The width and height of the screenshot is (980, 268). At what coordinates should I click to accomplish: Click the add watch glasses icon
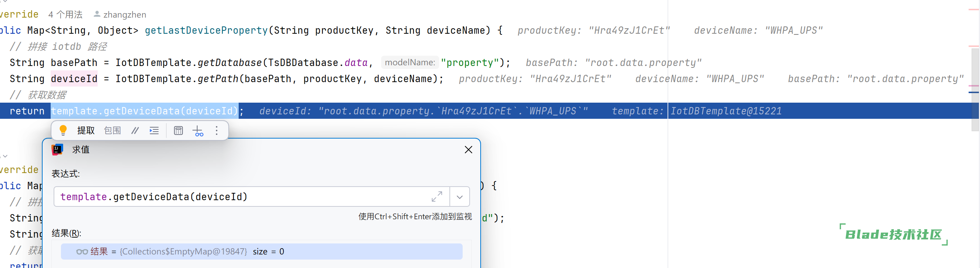coord(198,131)
